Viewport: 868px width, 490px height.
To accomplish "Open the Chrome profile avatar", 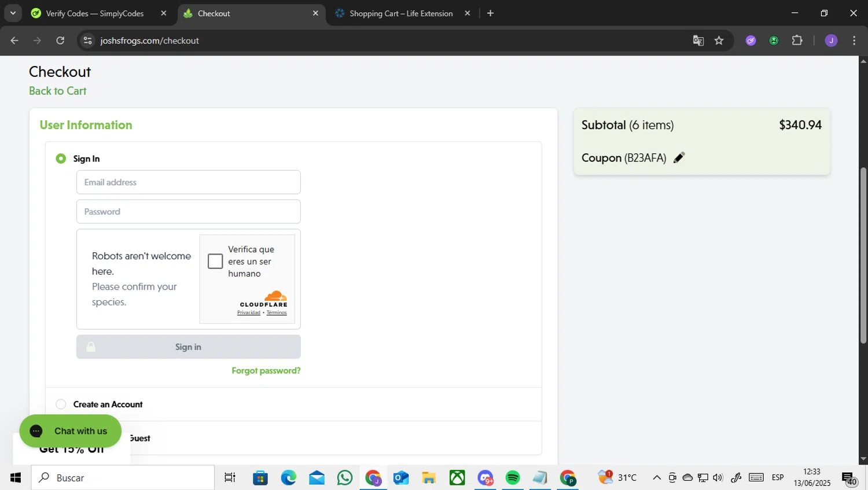I will (832, 40).
